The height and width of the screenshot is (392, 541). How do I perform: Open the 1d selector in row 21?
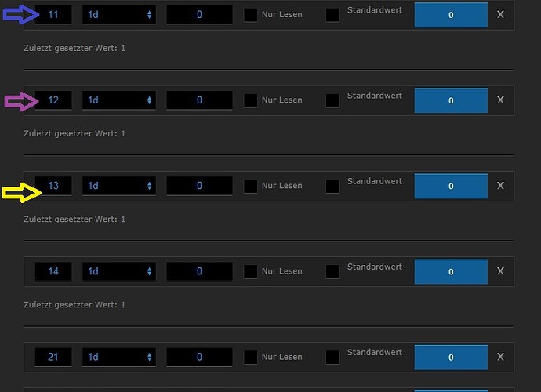119,358
